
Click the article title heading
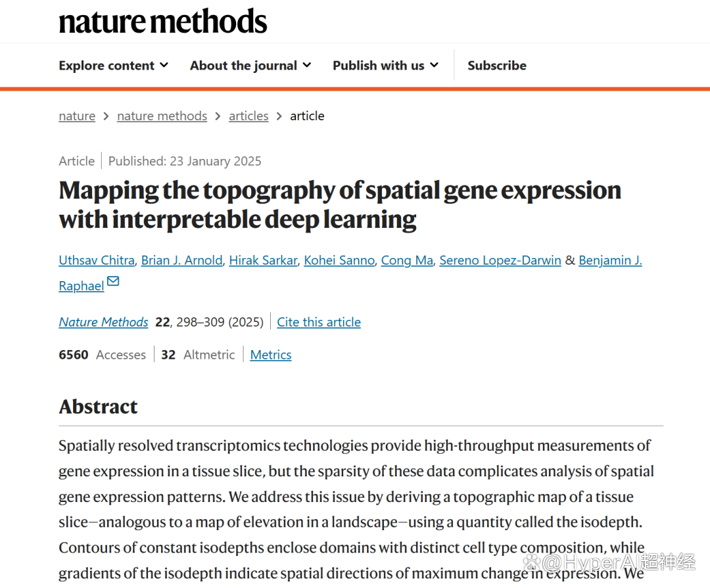pyautogui.click(x=340, y=204)
